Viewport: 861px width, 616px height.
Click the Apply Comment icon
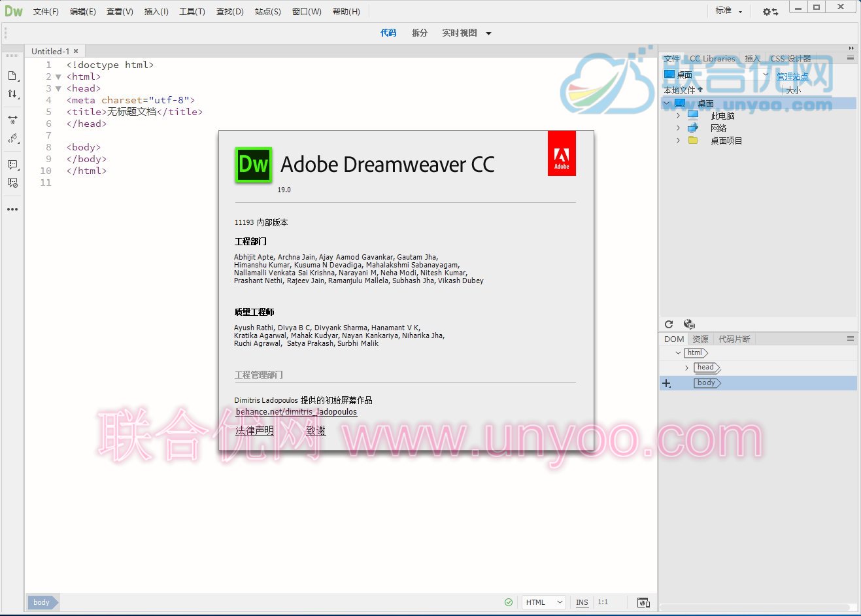point(12,165)
